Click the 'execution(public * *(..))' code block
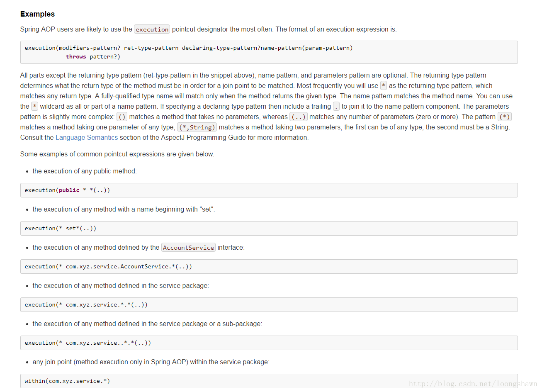 tap(269, 190)
